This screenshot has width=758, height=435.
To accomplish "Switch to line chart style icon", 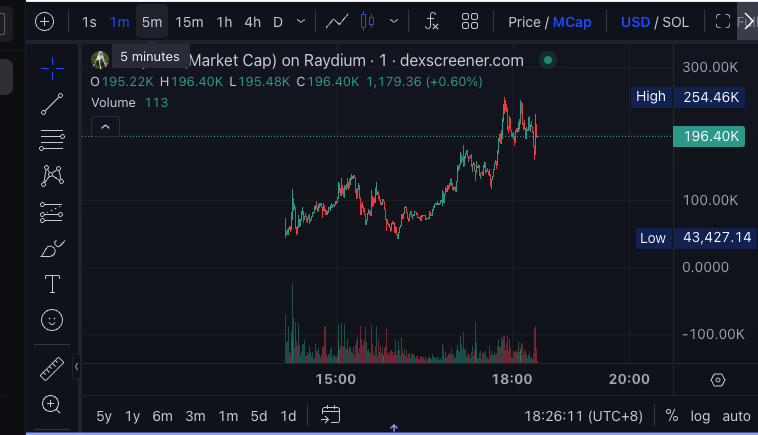I will (x=336, y=22).
